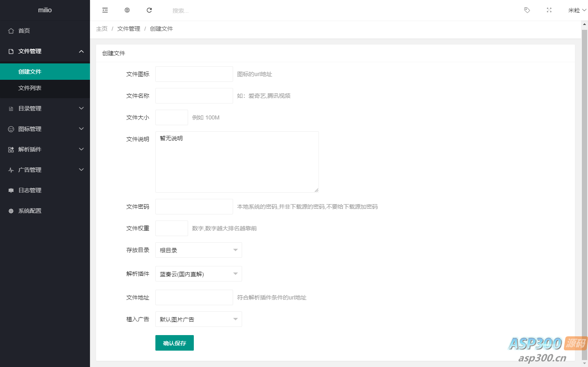Click the home icon beside 首页
The height and width of the screenshot is (367, 588).
click(11, 31)
